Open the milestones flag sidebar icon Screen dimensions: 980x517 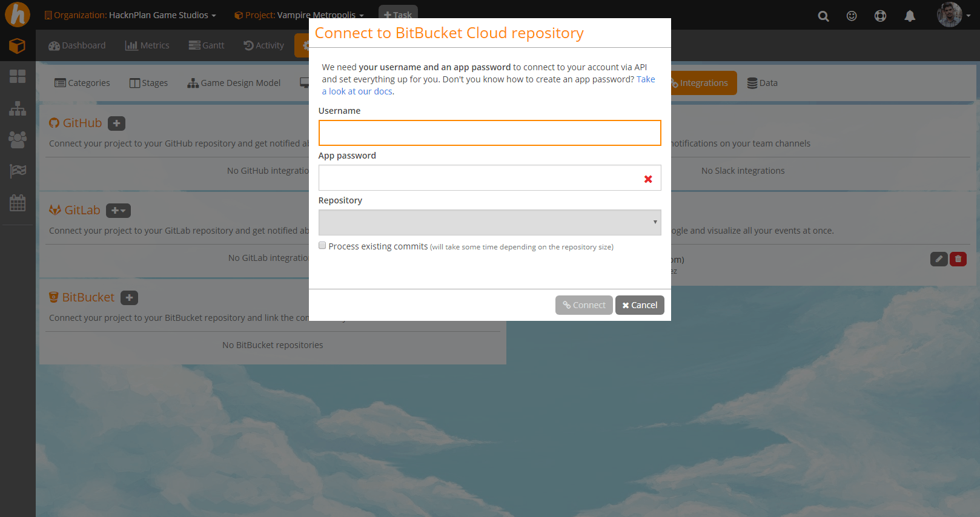18,171
